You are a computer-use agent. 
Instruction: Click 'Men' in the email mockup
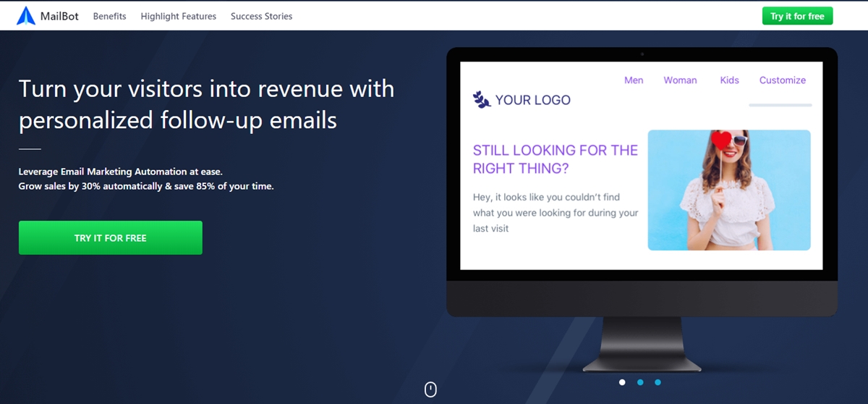click(x=634, y=80)
